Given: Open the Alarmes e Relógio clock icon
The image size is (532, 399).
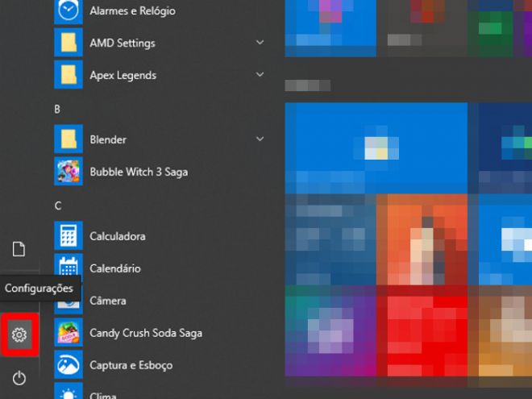Looking at the screenshot, I should [x=69, y=11].
